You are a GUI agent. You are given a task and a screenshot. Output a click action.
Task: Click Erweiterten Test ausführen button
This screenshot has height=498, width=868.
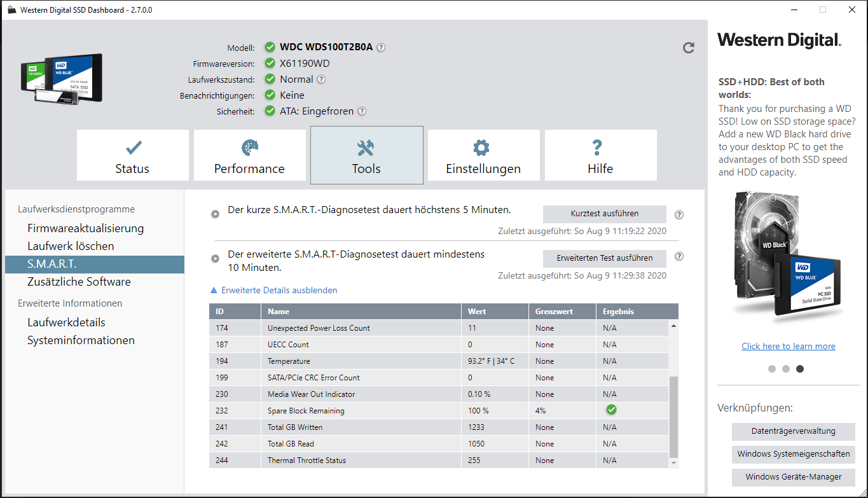tap(604, 258)
